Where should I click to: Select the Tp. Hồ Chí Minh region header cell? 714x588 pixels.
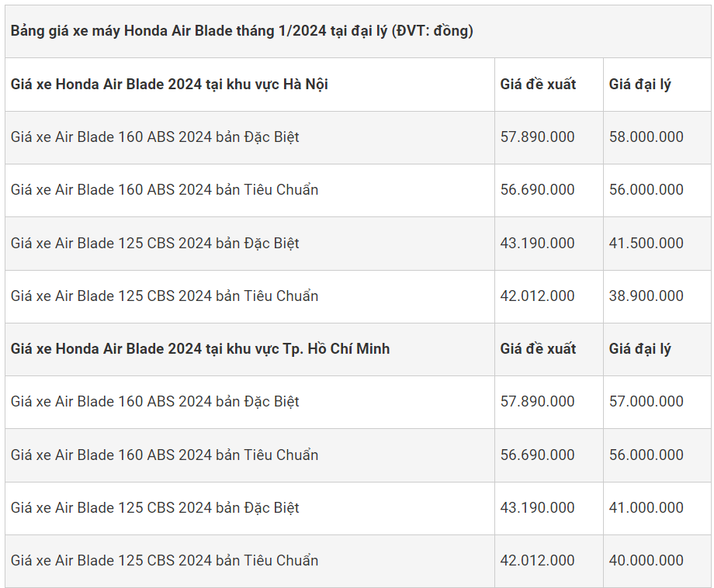pos(200,348)
